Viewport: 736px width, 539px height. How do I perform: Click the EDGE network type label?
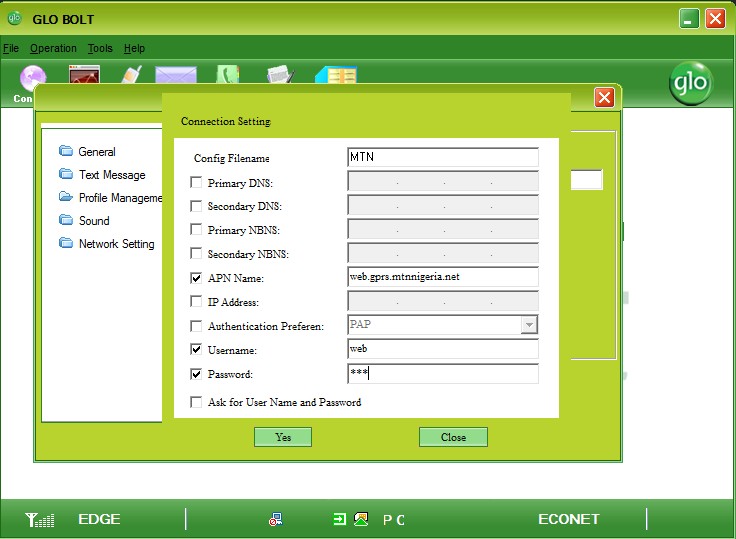99,519
